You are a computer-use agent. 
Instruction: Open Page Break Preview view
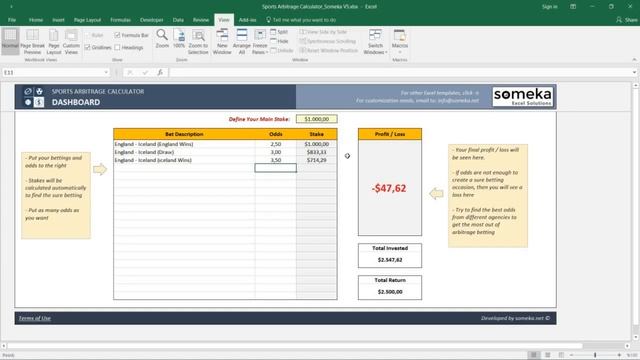point(32,41)
